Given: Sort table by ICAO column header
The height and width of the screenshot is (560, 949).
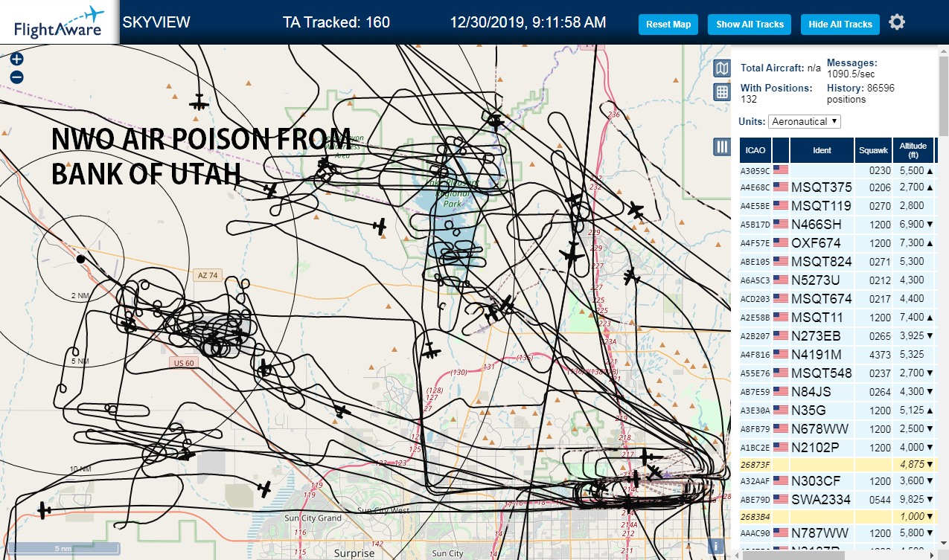Looking at the screenshot, I should (755, 150).
